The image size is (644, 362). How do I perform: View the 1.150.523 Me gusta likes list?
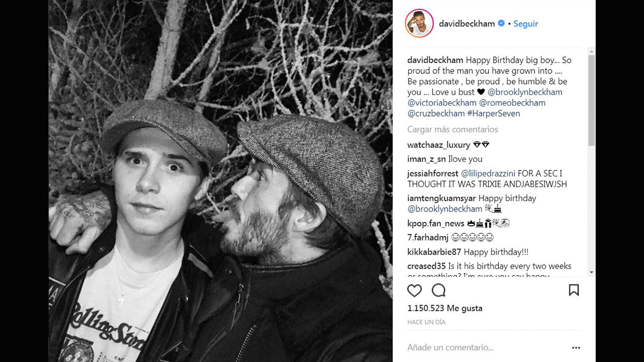click(445, 308)
